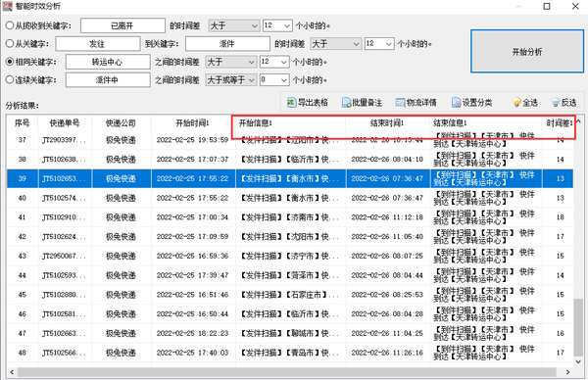Select row 46 tracking number JT5102581
588x380 pixels.
pyautogui.click(x=64, y=314)
